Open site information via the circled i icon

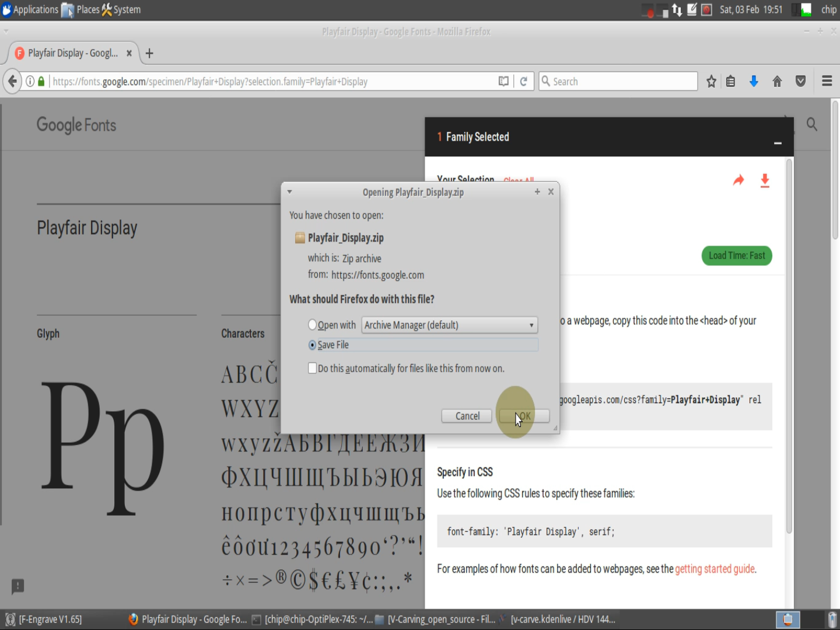click(x=30, y=82)
